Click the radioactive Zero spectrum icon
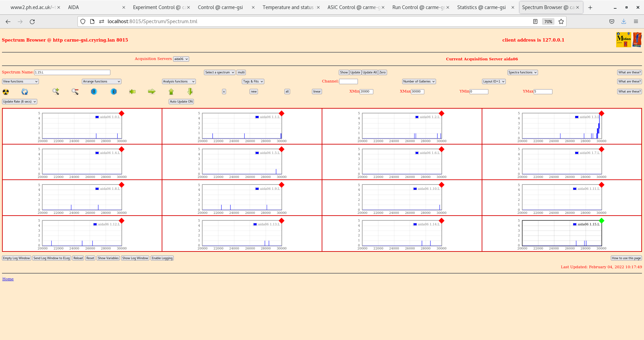This screenshot has width=644, height=340. coord(5,91)
